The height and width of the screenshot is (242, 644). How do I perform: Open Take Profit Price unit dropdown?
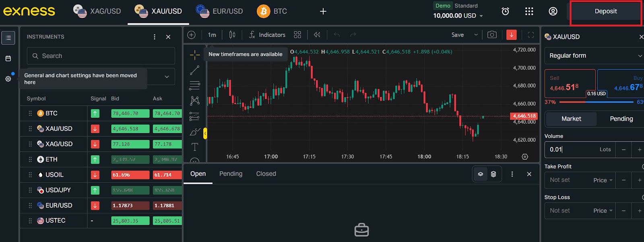coord(603,180)
